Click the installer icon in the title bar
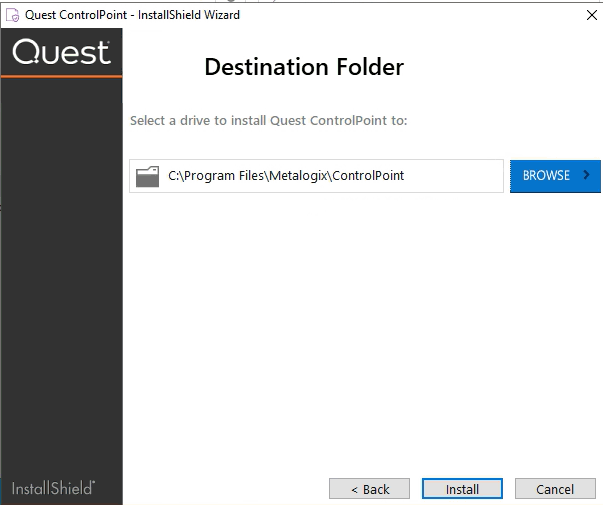 coord(13,15)
